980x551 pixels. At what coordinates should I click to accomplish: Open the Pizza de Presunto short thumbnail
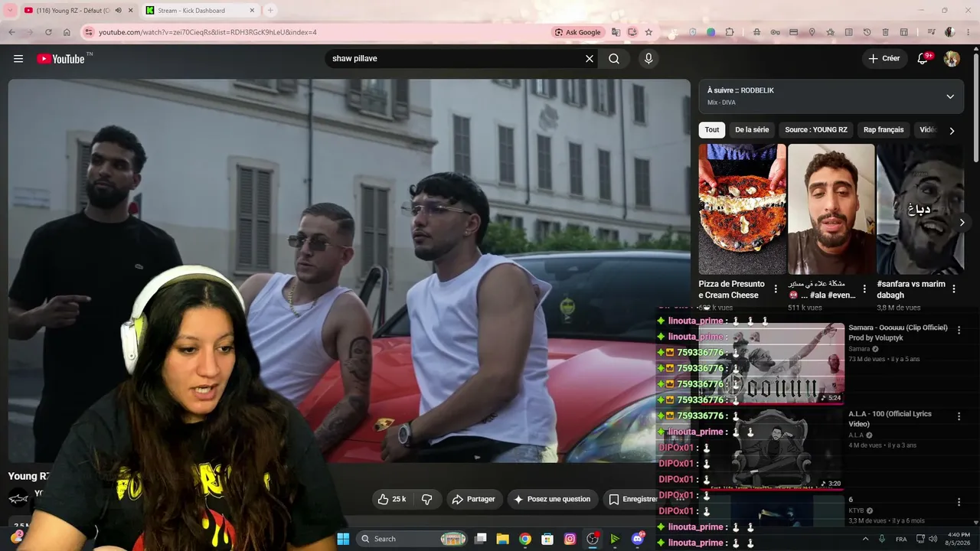pyautogui.click(x=743, y=210)
